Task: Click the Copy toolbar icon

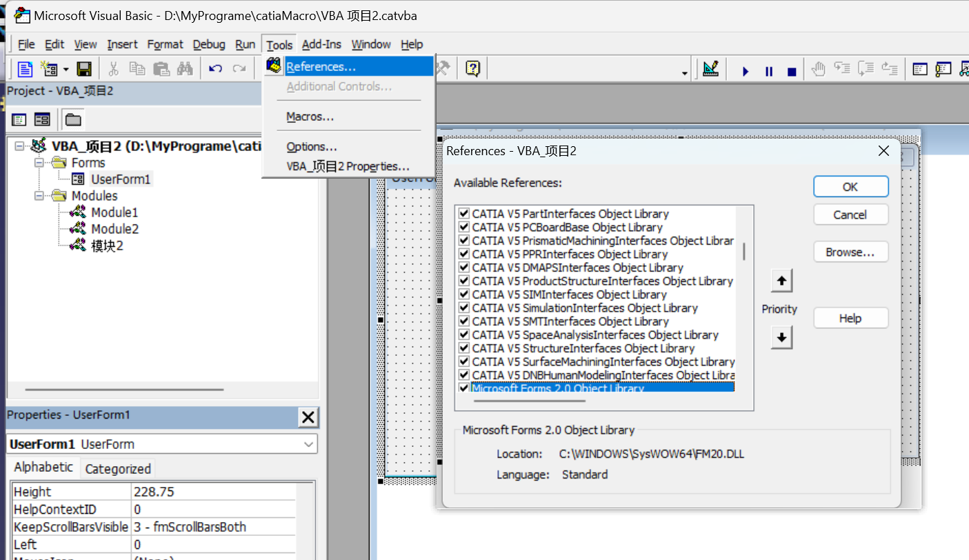Action: (137, 69)
